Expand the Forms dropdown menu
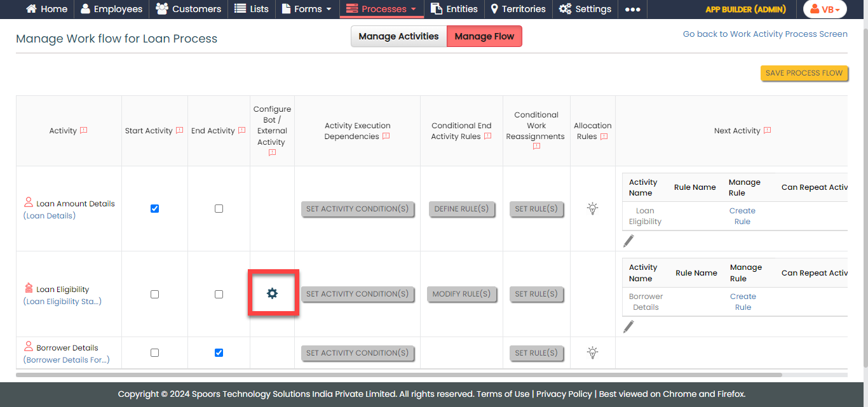 306,9
